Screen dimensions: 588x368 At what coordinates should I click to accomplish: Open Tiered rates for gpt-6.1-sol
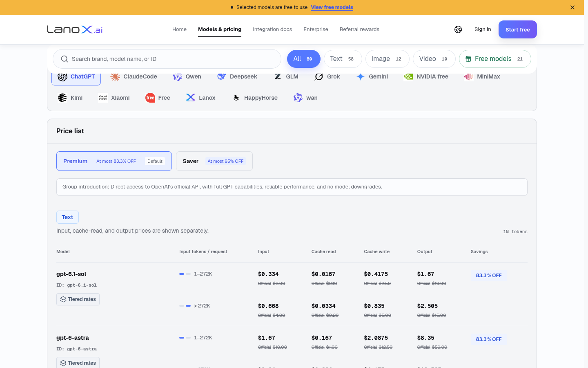tap(78, 299)
